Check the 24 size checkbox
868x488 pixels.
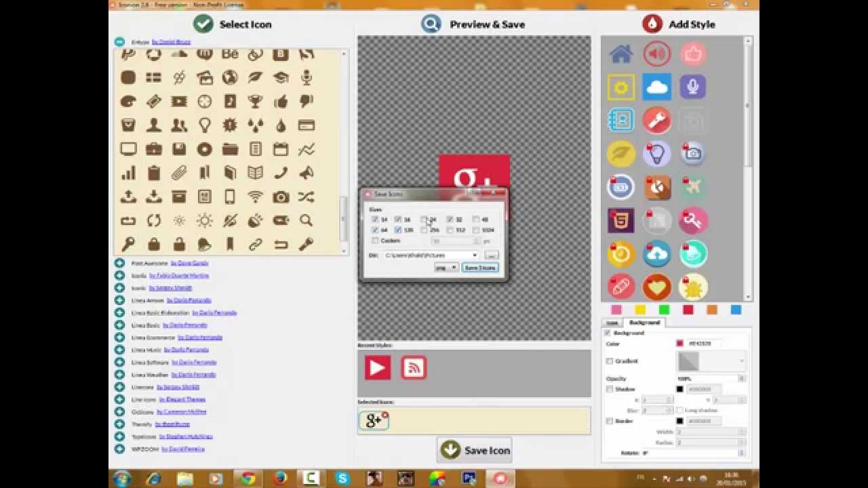424,220
